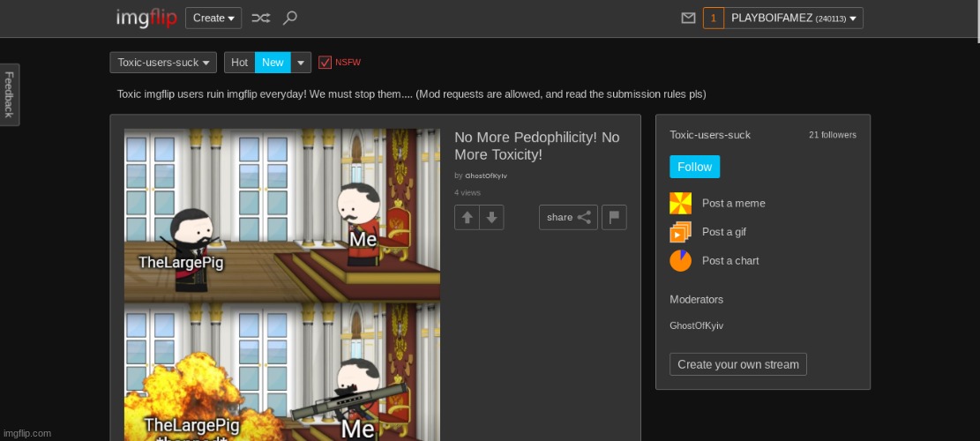The width and height of the screenshot is (980, 441).
Task: Click the Post a gif icon
Action: (680, 232)
